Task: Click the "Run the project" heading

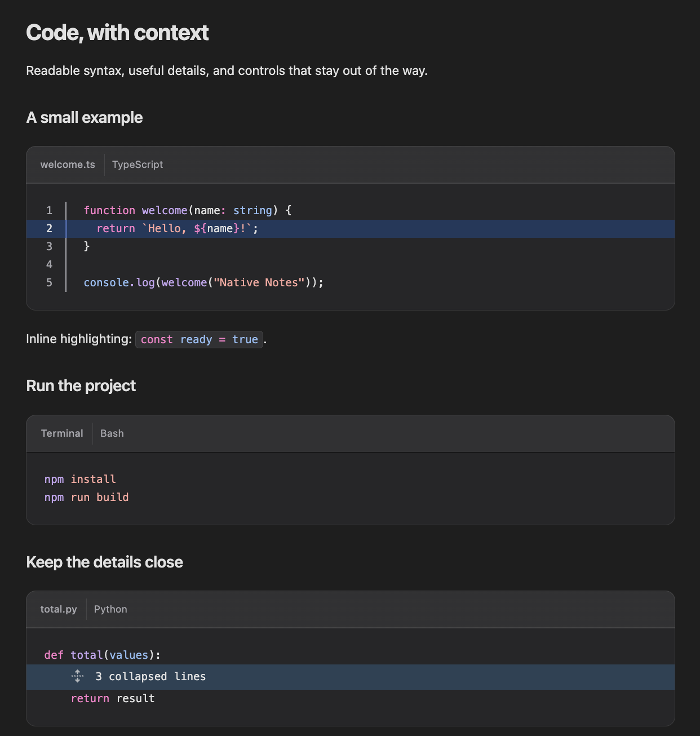Action: (x=81, y=385)
